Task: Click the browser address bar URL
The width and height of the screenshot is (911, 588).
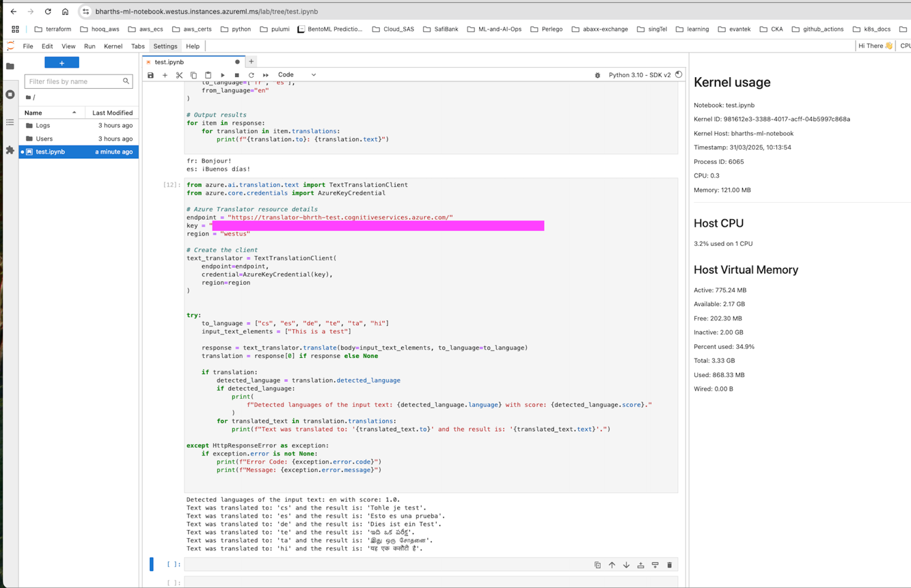Action: tap(206, 12)
